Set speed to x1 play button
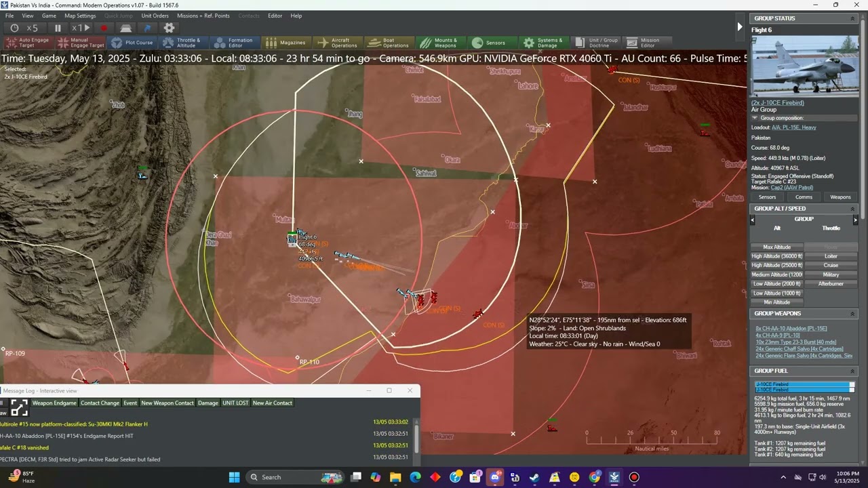The image size is (868, 488). pyautogui.click(x=81, y=28)
